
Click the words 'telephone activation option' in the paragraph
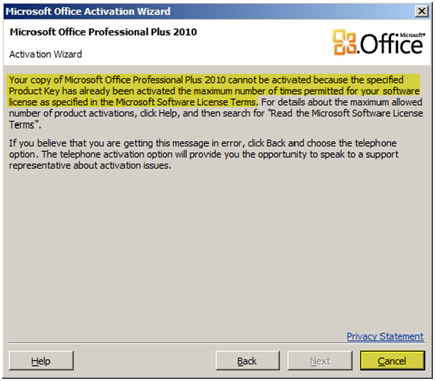coord(116,154)
